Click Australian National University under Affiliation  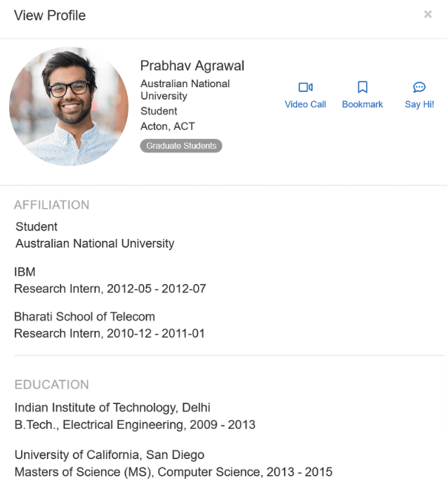click(x=95, y=244)
